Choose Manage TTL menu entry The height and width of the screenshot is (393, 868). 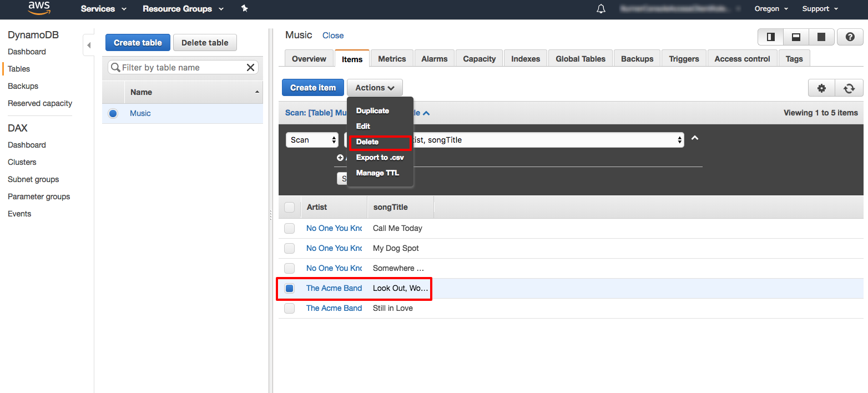(x=377, y=173)
